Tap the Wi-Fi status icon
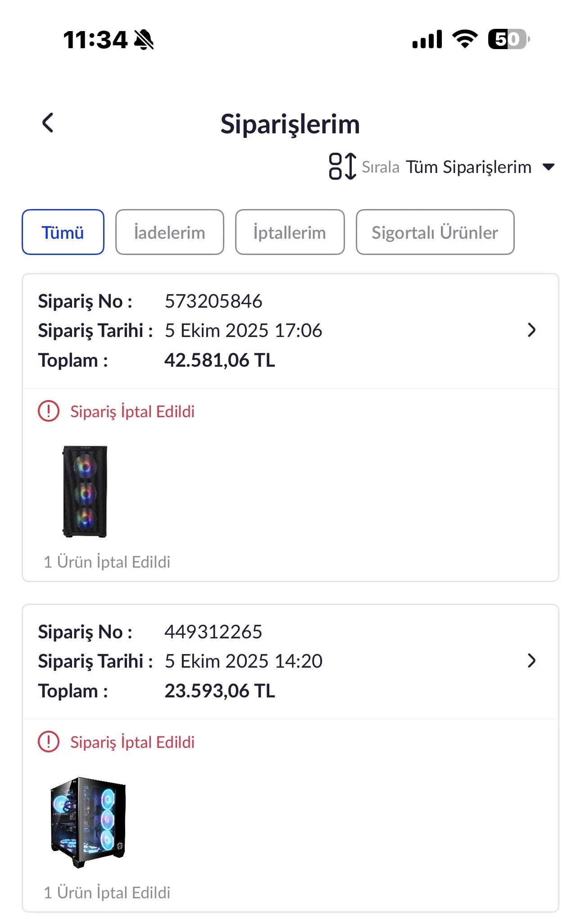Viewport: 581px width, 924px height. (465, 39)
